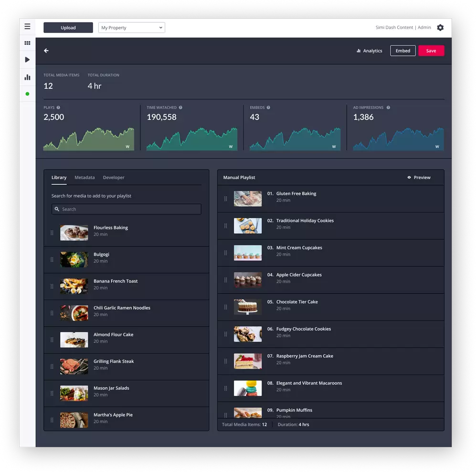Grab the drag handle for Bulgogi
The width and height of the screenshot is (476, 472).
coord(52,260)
